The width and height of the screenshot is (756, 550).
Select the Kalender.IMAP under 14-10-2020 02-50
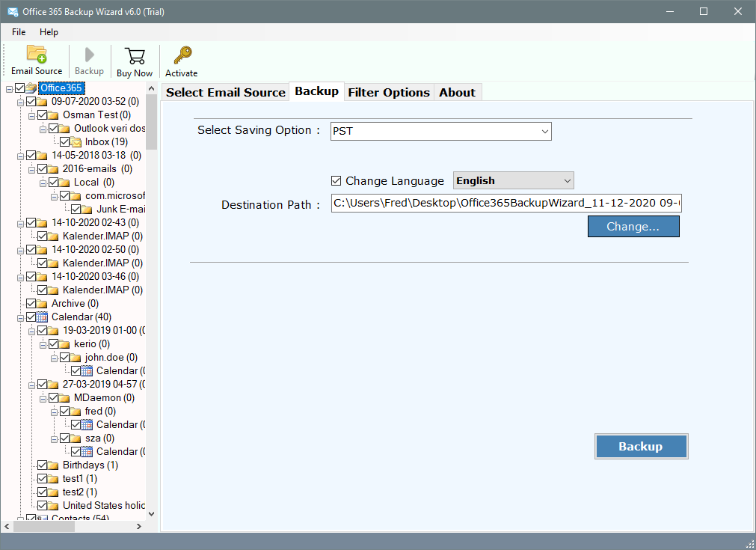click(x=102, y=263)
